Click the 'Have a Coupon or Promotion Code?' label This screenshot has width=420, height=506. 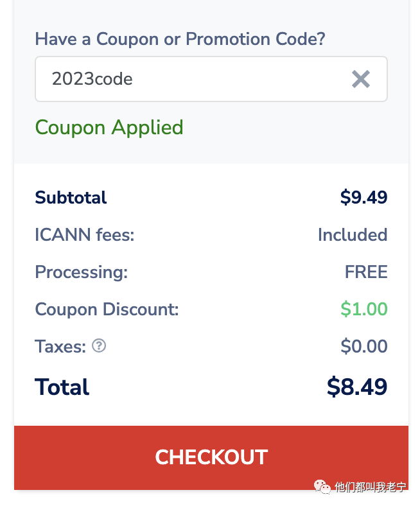180,39
